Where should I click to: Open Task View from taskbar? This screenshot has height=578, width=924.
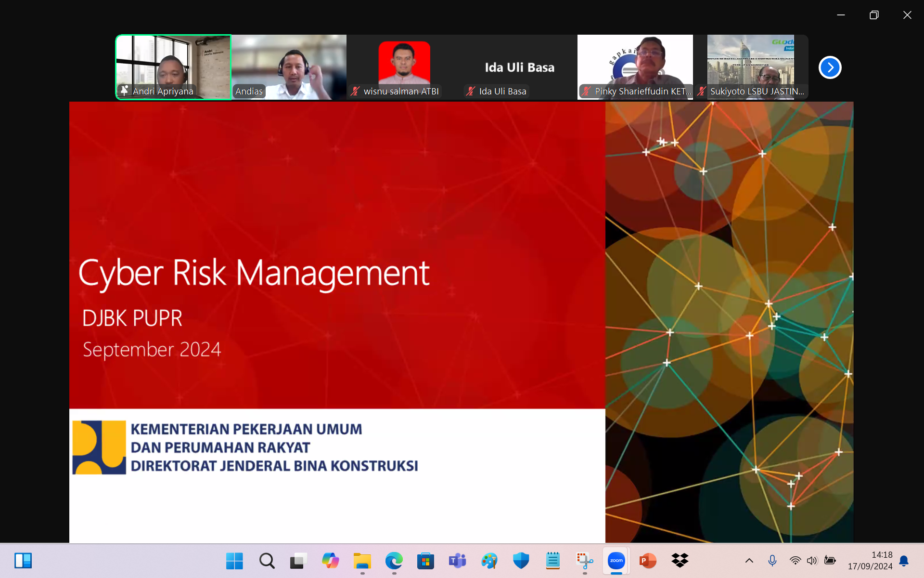[298, 561]
